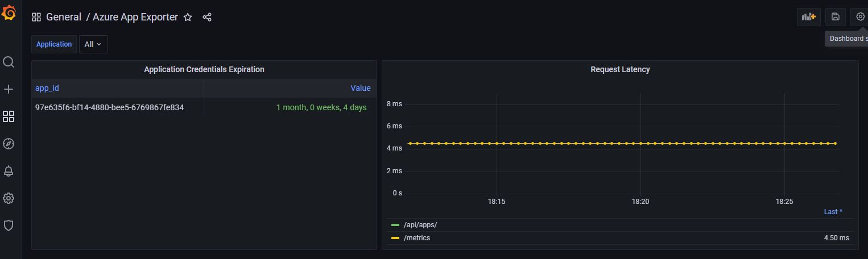Viewport: 868px width, 259px height.
Task: Sort table by app_id column header
Action: (x=47, y=88)
